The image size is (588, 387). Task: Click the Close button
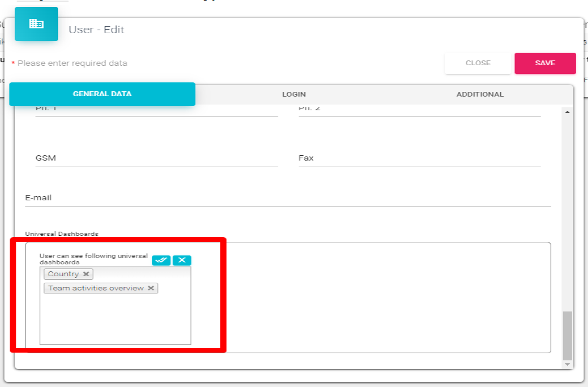click(478, 63)
